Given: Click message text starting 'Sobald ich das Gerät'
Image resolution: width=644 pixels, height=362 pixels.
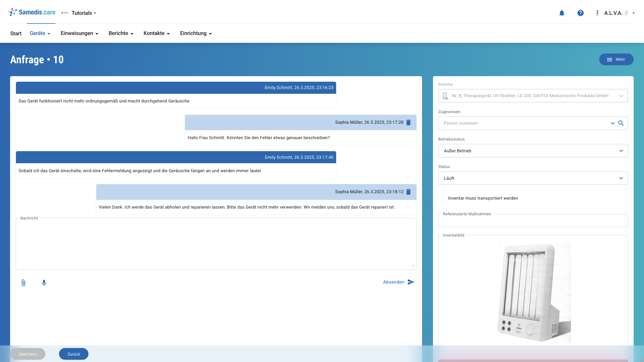Looking at the screenshot, I should click(140, 171).
